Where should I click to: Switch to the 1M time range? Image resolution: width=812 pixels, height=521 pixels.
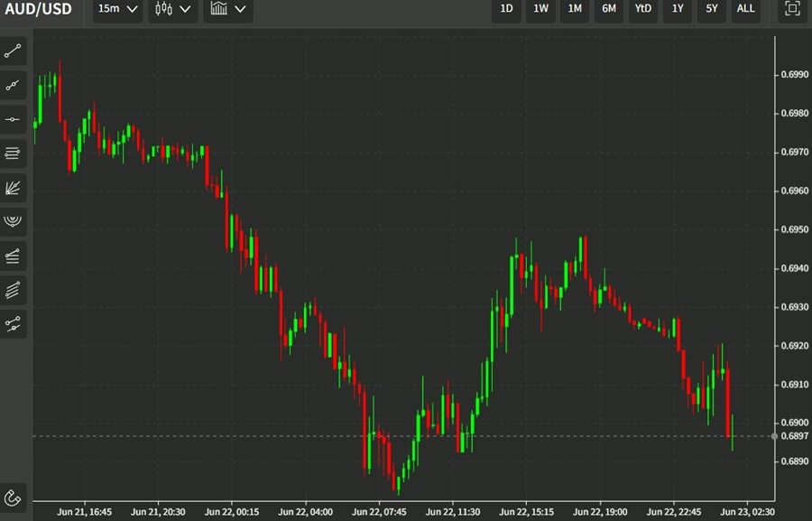pos(575,9)
